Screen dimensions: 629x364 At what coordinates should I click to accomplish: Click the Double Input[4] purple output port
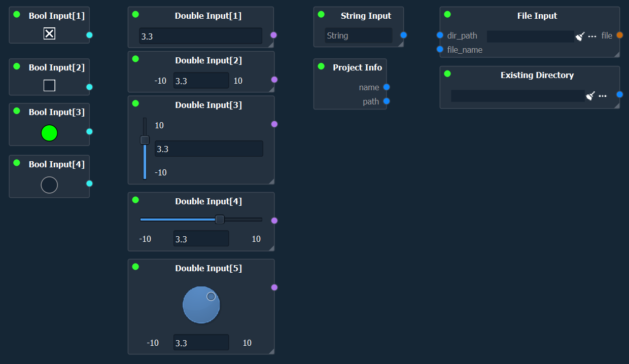pyautogui.click(x=274, y=221)
